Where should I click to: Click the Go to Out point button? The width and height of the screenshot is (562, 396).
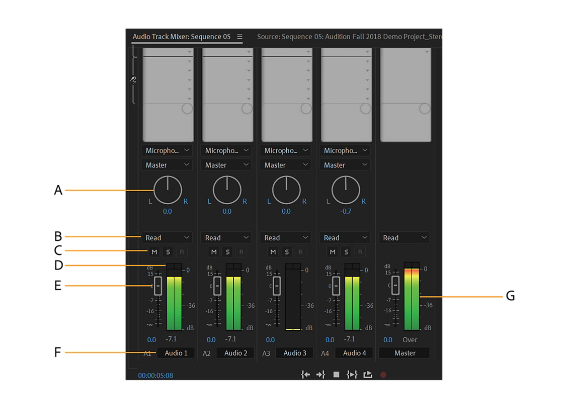click(x=320, y=374)
